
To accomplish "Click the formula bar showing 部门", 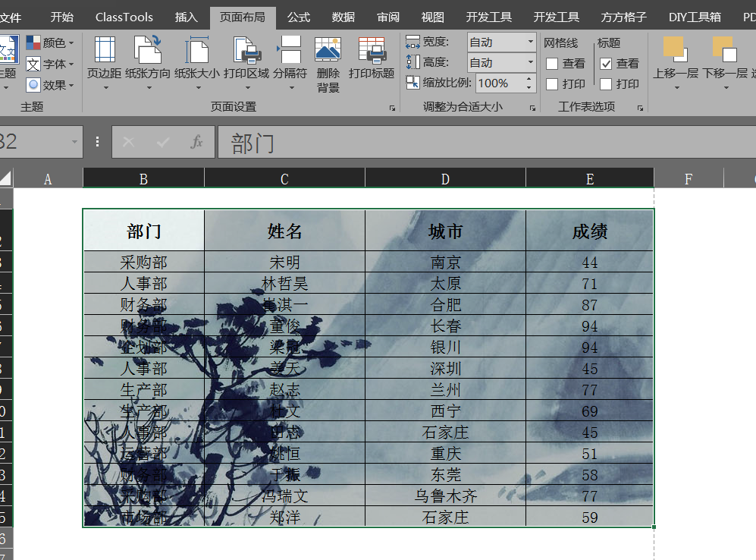I will [x=487, y=142].
